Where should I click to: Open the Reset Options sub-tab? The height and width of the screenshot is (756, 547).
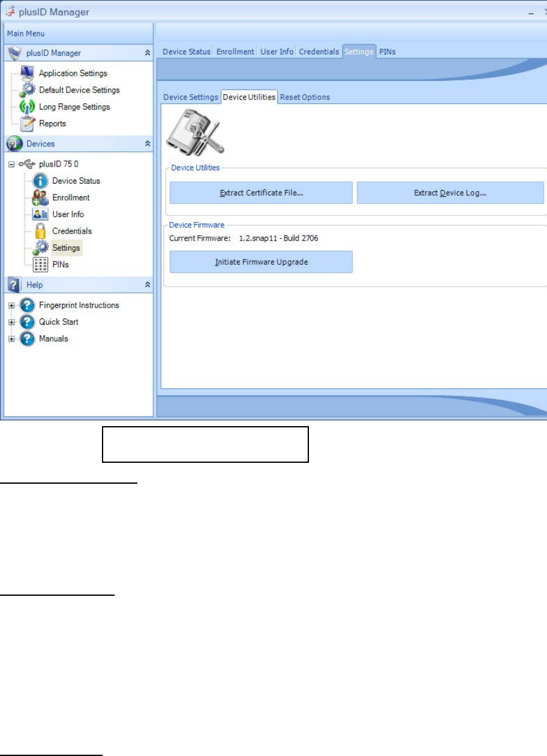point(305,97)
